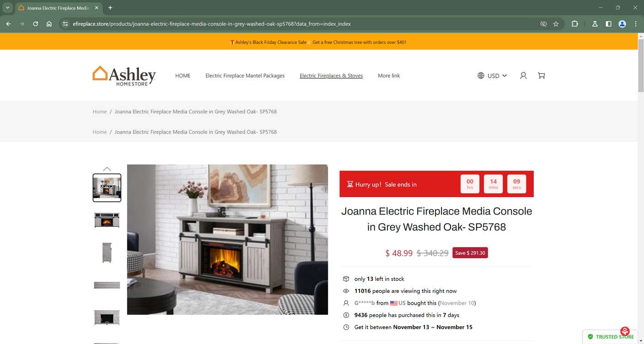Click the Ashley HomeStore logo
Image resolution: width=644 pixels, height=344 pixels.
pos(124,75)
